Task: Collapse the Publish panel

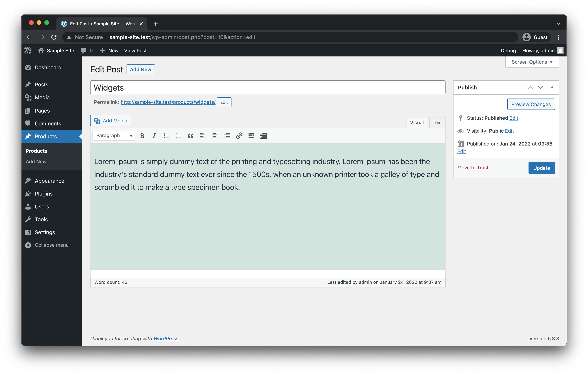Action: click(x=552, y=88)
